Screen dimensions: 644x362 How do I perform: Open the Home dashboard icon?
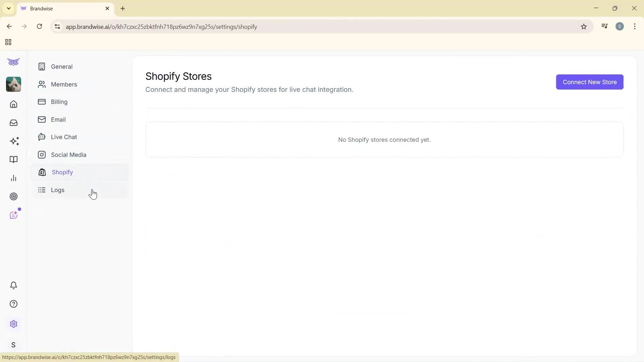click(x=13, y=104)
